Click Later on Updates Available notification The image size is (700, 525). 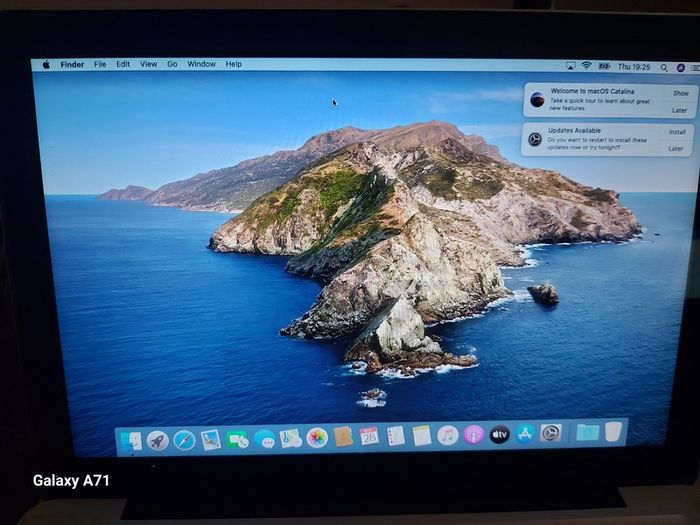coord(675,149)
